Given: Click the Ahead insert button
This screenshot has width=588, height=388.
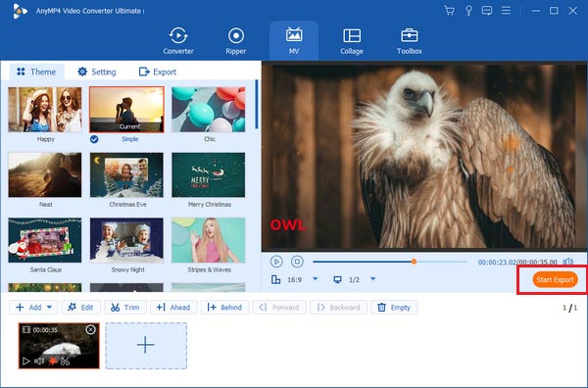Looking at the screenshot, I should pos(173,308).
